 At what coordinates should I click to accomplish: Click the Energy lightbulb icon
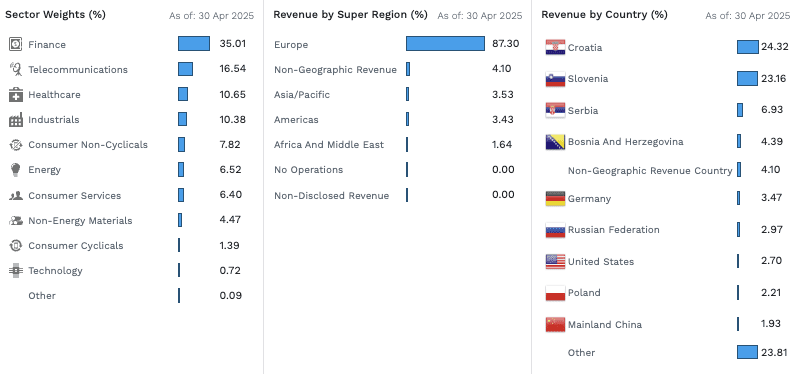click(16, 169)
